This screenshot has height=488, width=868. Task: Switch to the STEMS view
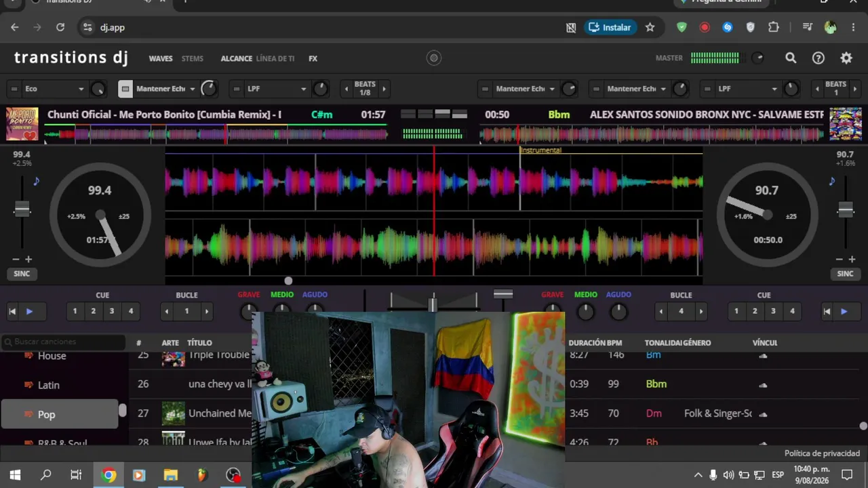coord(193,59)
